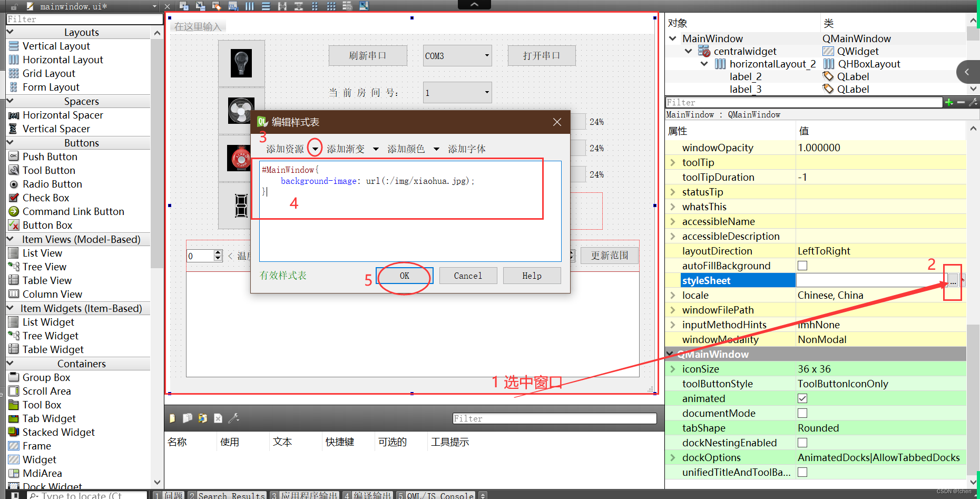Viewport: 980px width, 499px height.
Task: Expand the locale property row
Action: coord(673,295)
